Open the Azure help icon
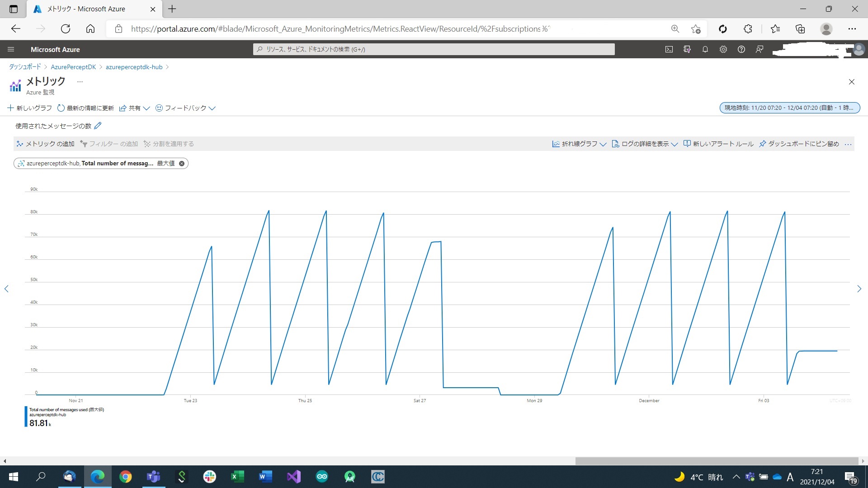 click(x=741, y=49)
